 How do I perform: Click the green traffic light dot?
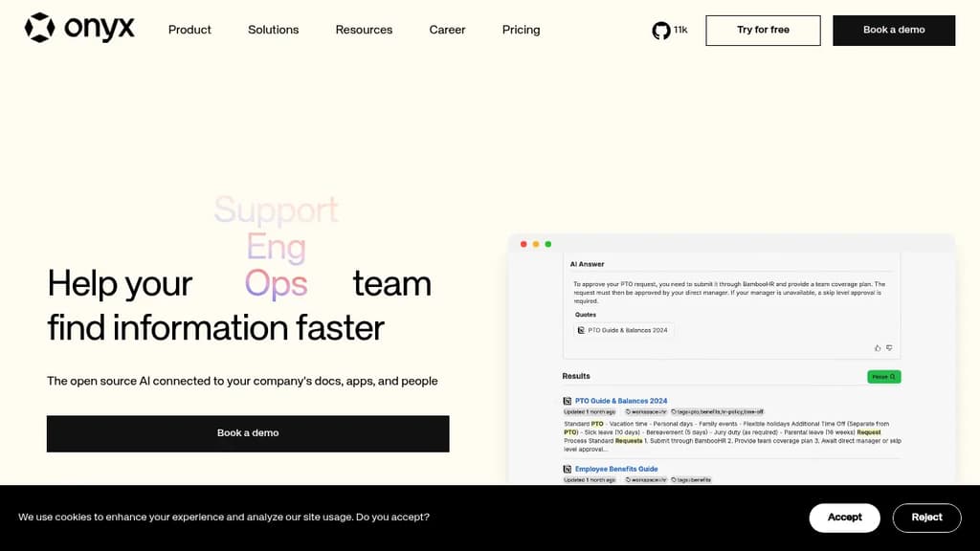point(546,244)
